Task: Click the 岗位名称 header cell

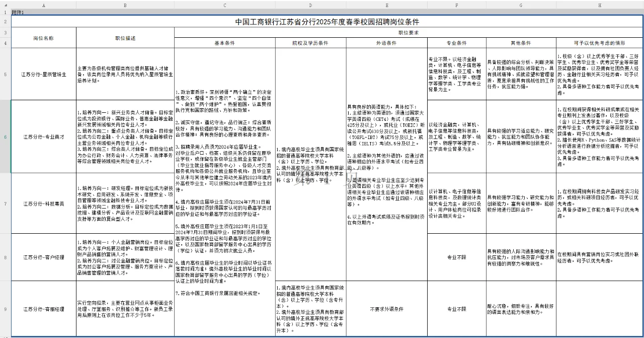Action: click(x=43, y=38)
